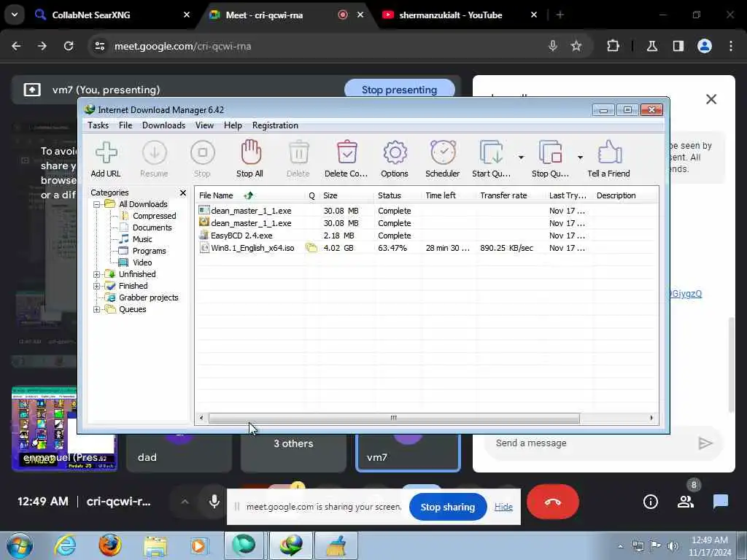This screenshot has width=747, height=560.
Task: Expand the Queues category
Action: click(x=97, y=309)
